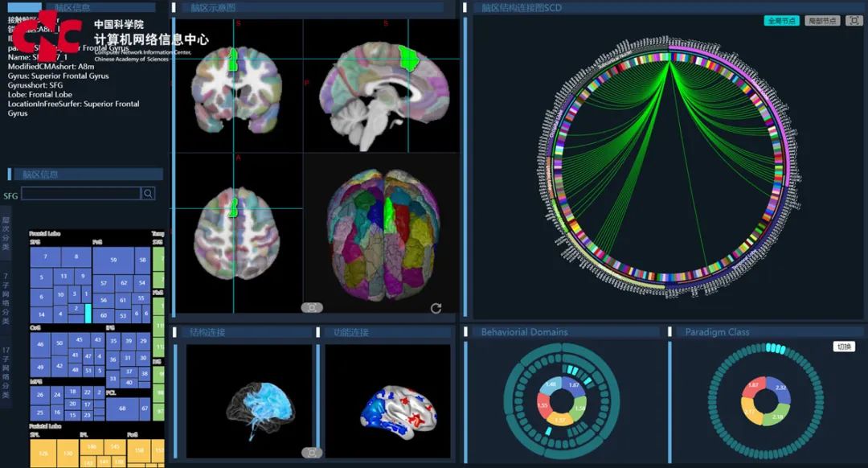The height and width of the screenshot is (468, 868).
Task: Select treemap cell 33
Action: pos(113,380)
